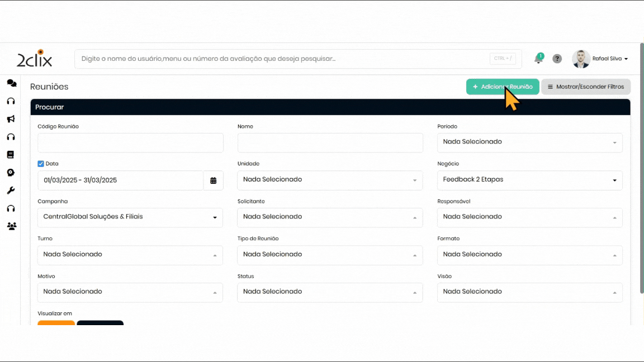The width and height of the screenshot is (644, 362).
Task: Click the page's vertical scrollbar
Action: 641,168
